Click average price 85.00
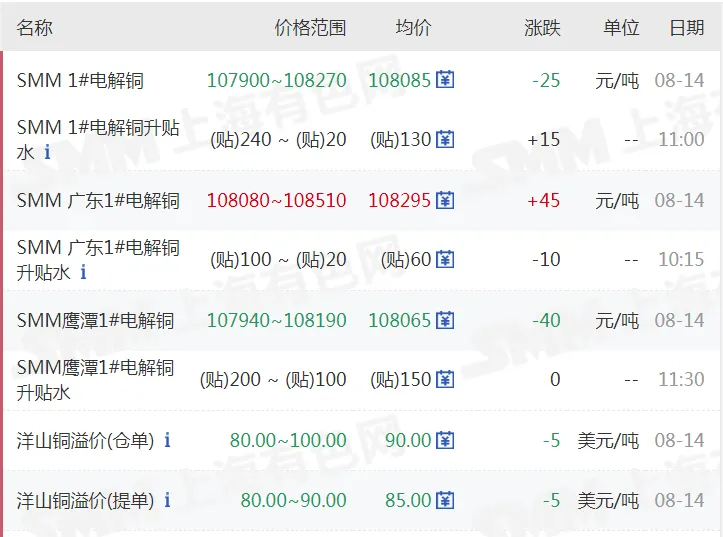This screenshot has height=537, width=723. (408, 500)
